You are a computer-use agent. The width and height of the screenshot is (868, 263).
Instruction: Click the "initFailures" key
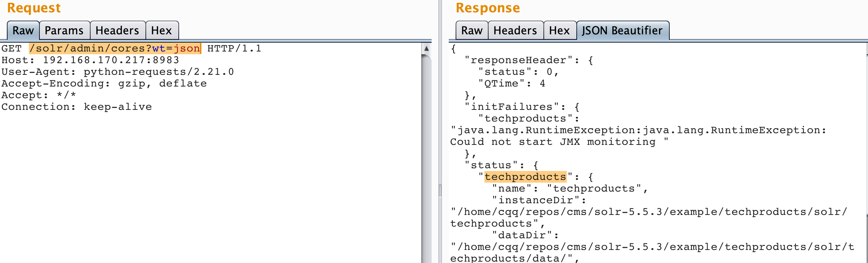click(x=512, y=107)
